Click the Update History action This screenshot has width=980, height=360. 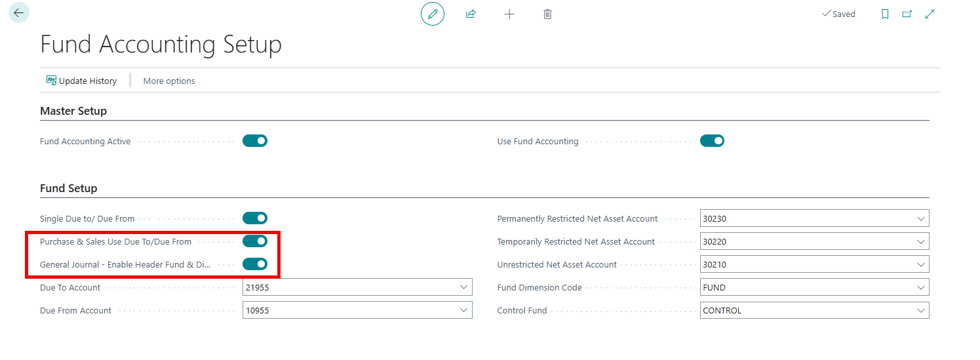coord(81,81)
